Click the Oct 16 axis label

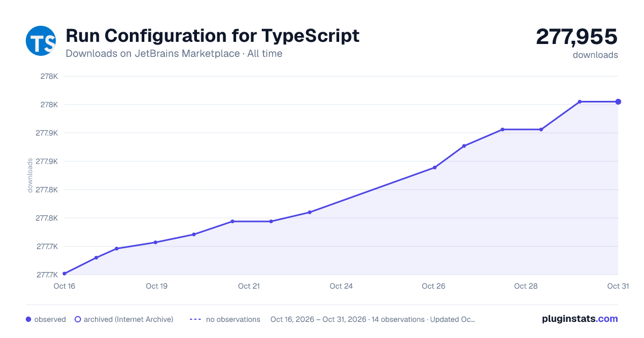pyautogui.click(x=64, y=286)
